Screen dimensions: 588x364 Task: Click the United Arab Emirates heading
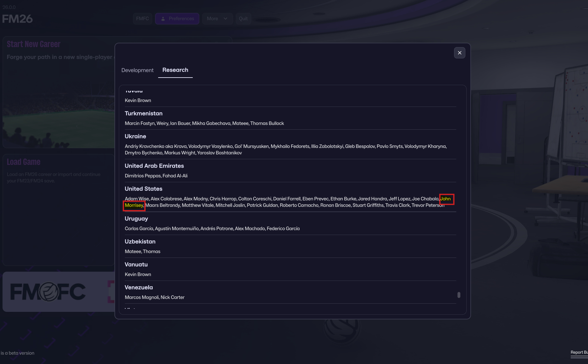click(x=154, y=166)
